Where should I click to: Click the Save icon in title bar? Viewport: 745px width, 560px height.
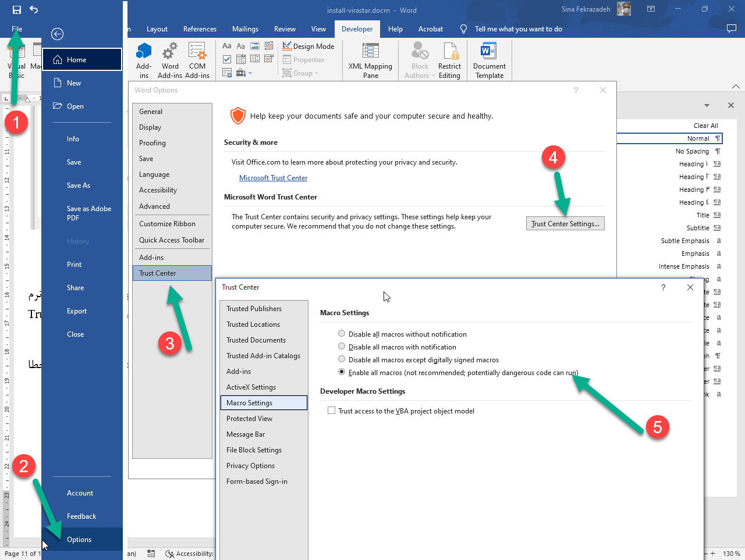click(x=16, y=10)
